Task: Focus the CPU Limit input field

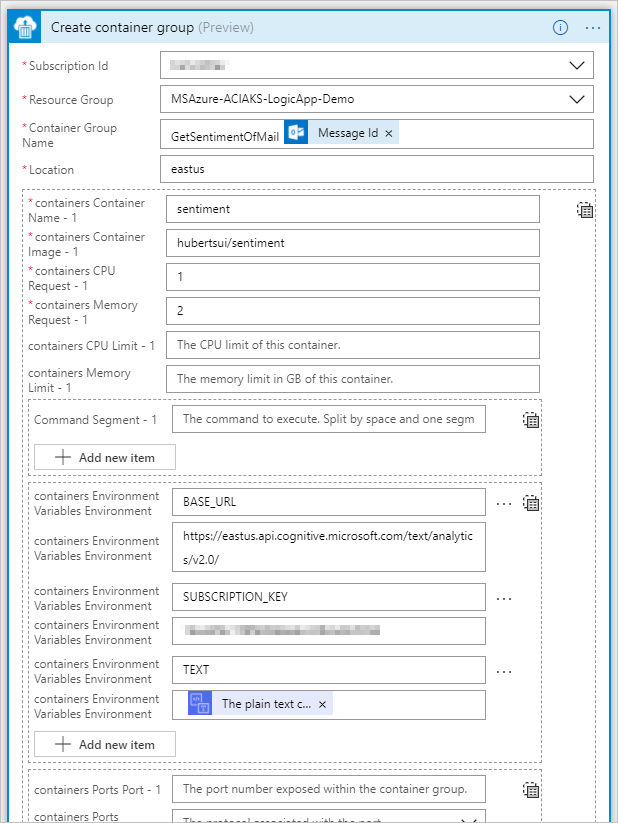Action: pyautogui.click(x=353, y=345)
